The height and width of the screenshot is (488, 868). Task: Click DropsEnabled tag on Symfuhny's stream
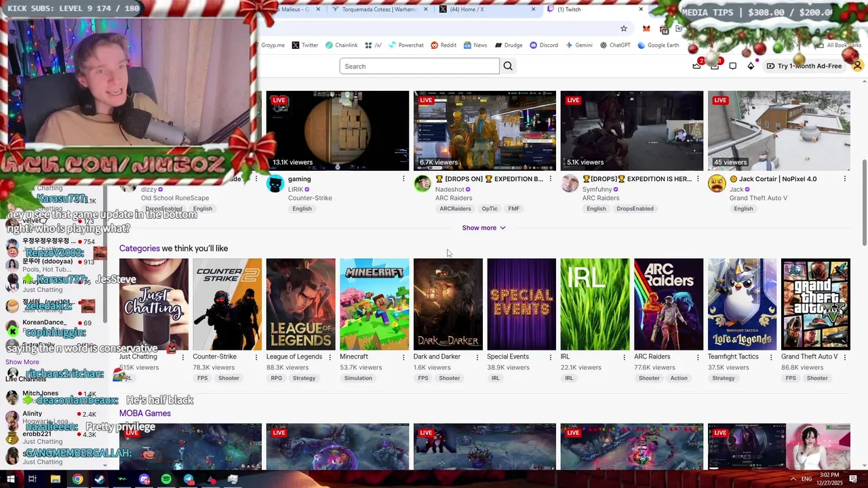coord(635,209)
